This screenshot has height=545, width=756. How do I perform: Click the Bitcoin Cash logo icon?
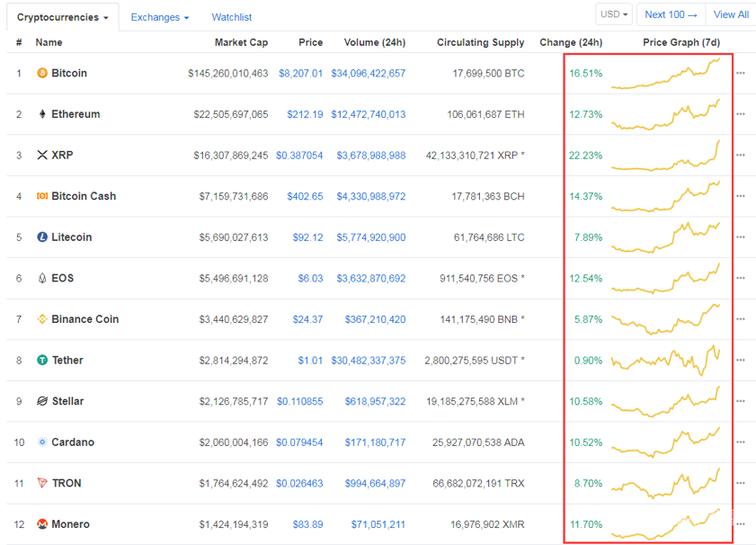tap(42, 196)
